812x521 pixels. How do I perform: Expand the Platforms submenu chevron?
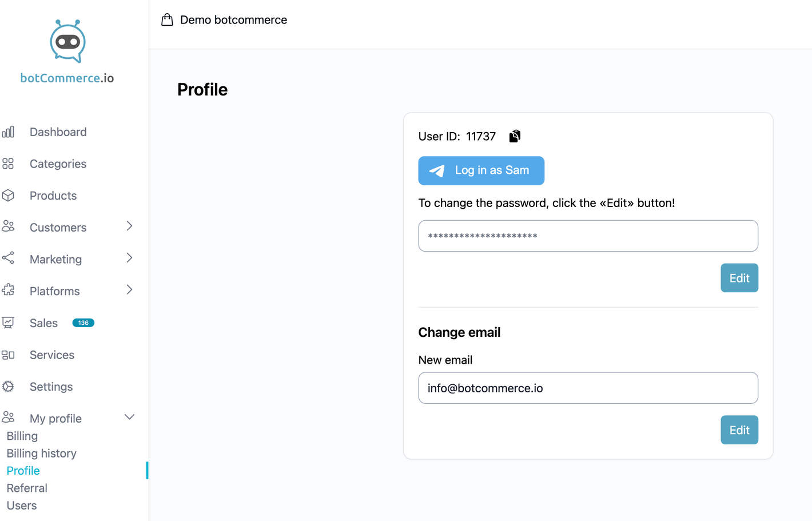129,291
